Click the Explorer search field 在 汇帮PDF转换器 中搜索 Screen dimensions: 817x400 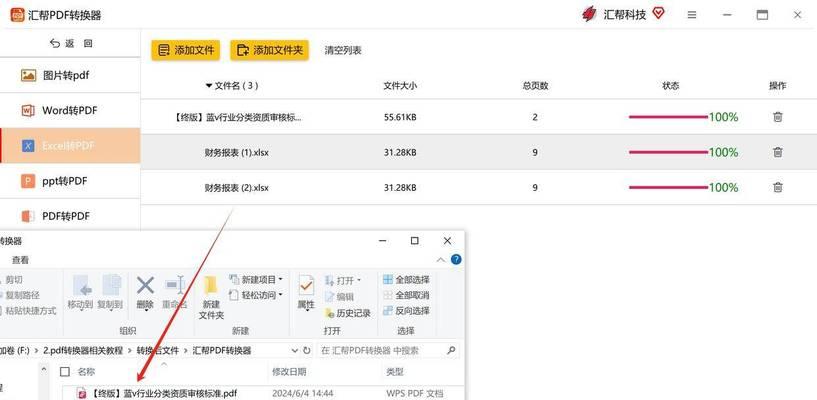(x=388, y=351)
